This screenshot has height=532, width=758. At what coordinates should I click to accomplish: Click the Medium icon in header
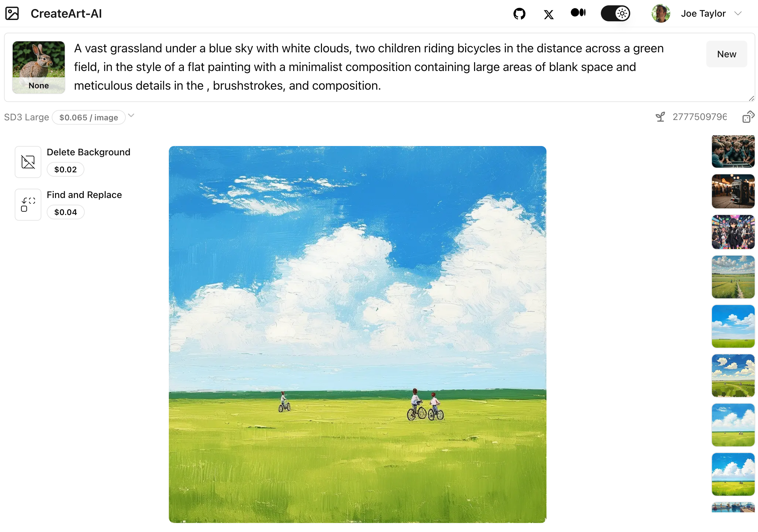click(x=577, y=14)
